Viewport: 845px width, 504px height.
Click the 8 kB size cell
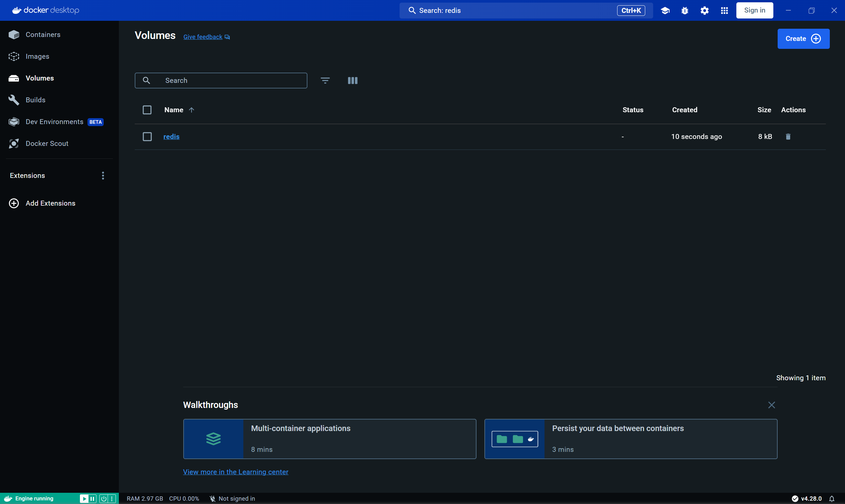765,137
